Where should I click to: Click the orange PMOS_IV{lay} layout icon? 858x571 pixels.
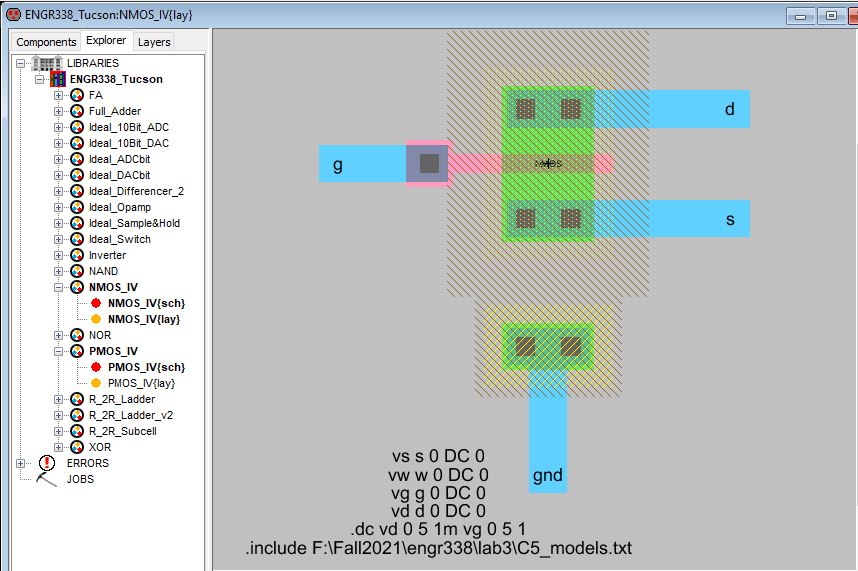(96, 383)
